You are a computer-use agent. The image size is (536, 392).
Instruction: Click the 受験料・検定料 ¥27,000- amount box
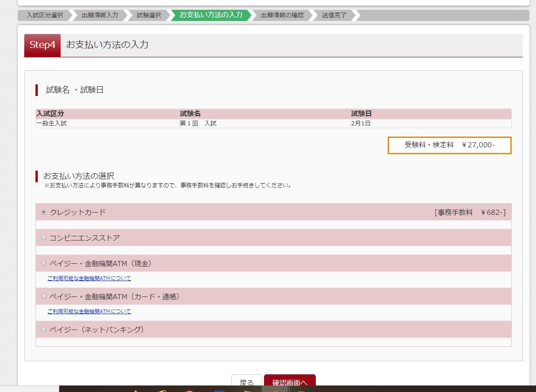click(x=450, y=145)
